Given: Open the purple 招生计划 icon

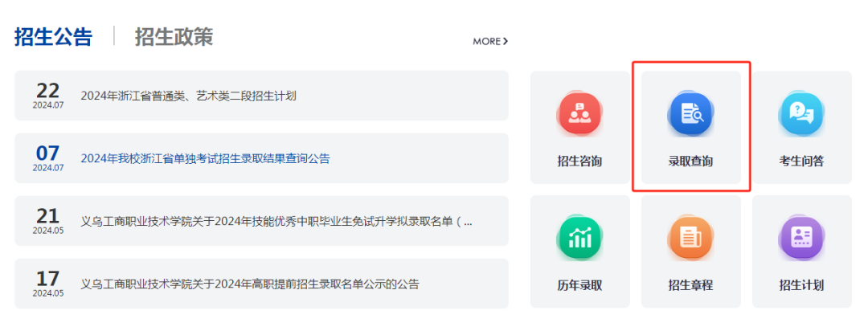Looking at the screenshot, I should click(x=801, y=238).
